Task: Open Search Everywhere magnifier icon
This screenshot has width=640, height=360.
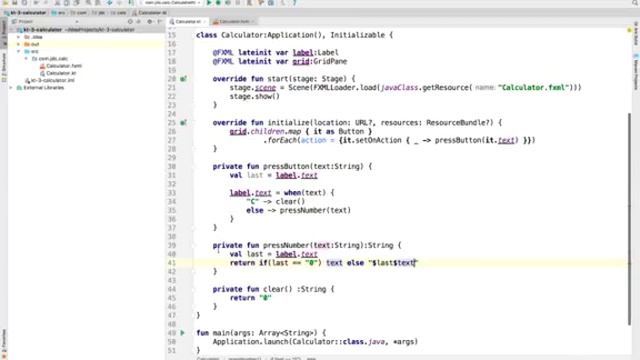Action: 635,3
